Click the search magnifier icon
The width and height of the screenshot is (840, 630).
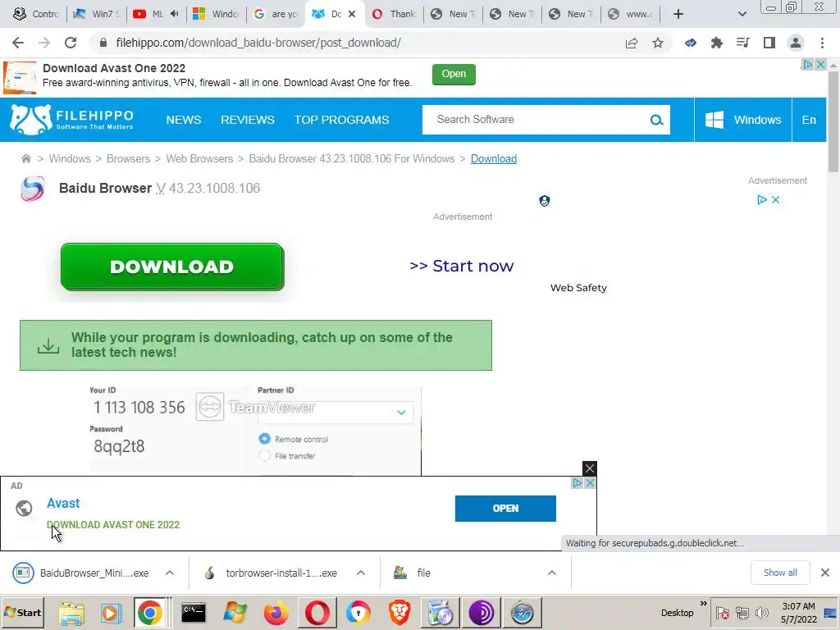656,120
